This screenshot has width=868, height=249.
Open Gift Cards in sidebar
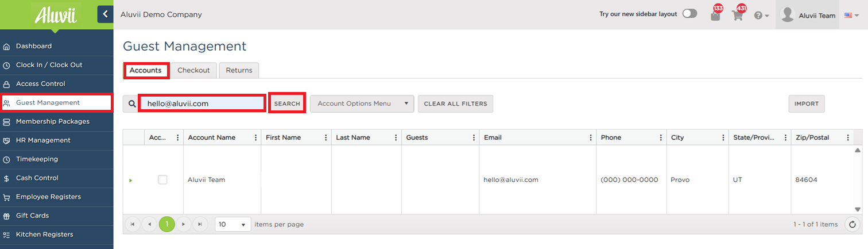tap(56, 216)
